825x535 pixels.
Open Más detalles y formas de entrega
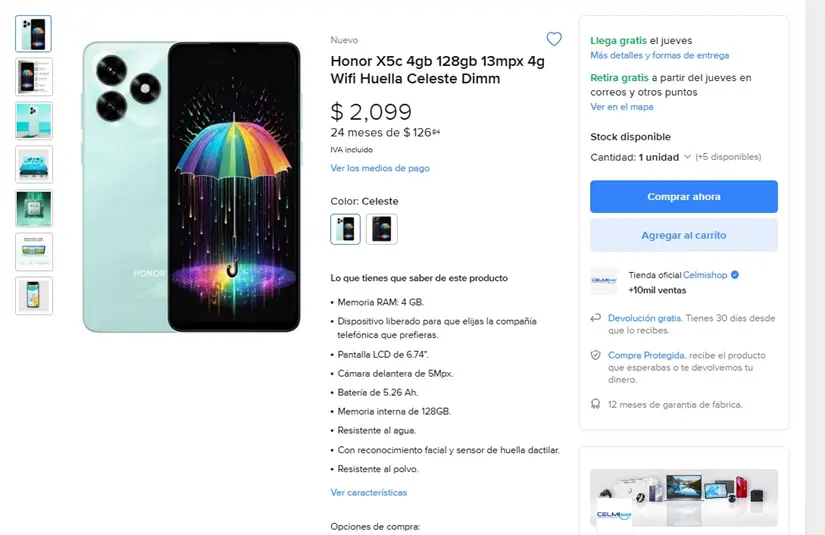pos(659,56)
